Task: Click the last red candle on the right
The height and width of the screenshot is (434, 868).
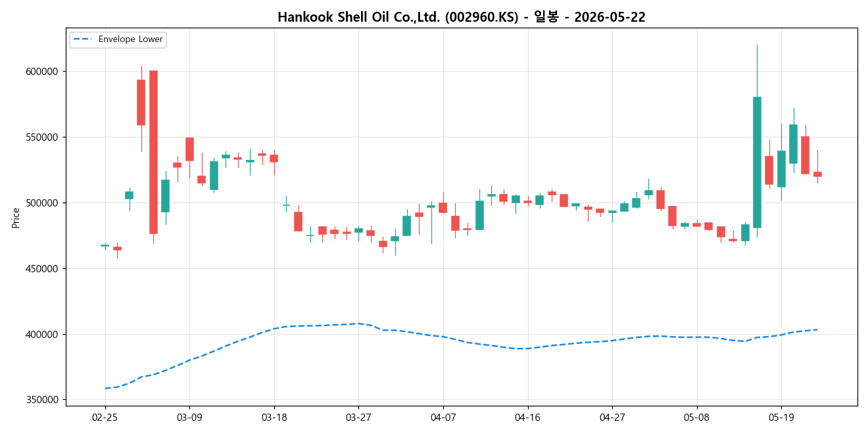Action: point(817,174)
